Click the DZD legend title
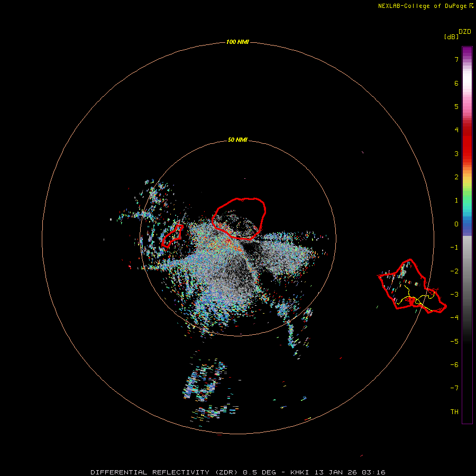 465,32
